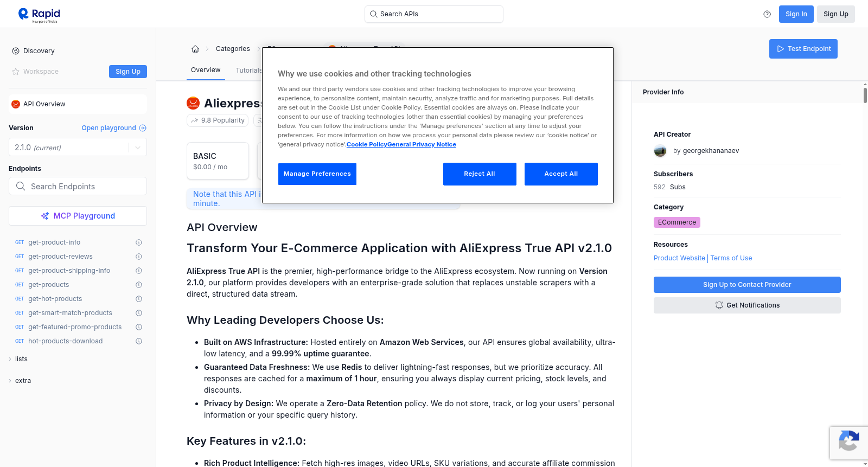The width and height of the screenshot is (868, 467).
Task: Open the get-featured-promo-products endpoint
Action: click(x=75, y=327)
